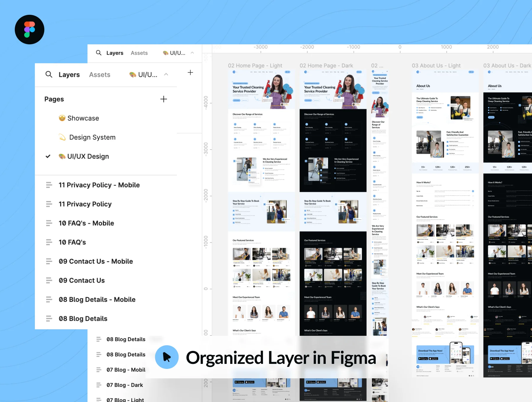This screenshot has width=532, height=402.
Task: Click the frame icon of 09 Contact Us - Mobile
Action: 49,261
